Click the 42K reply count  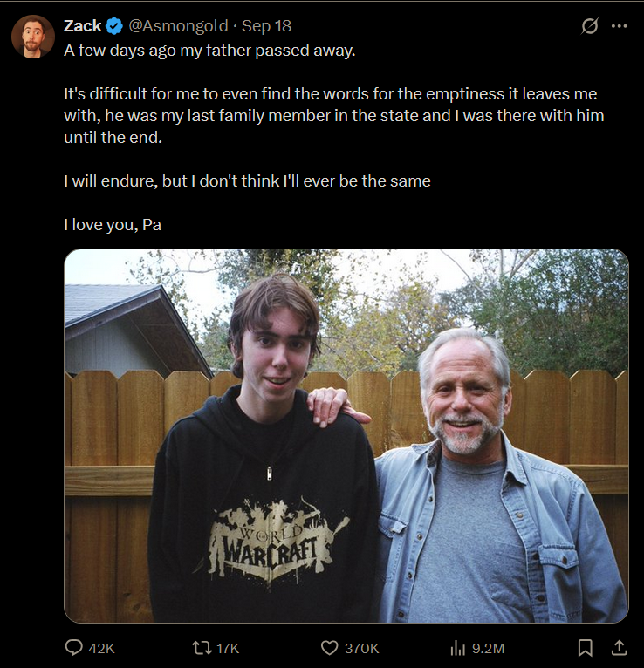102,648
